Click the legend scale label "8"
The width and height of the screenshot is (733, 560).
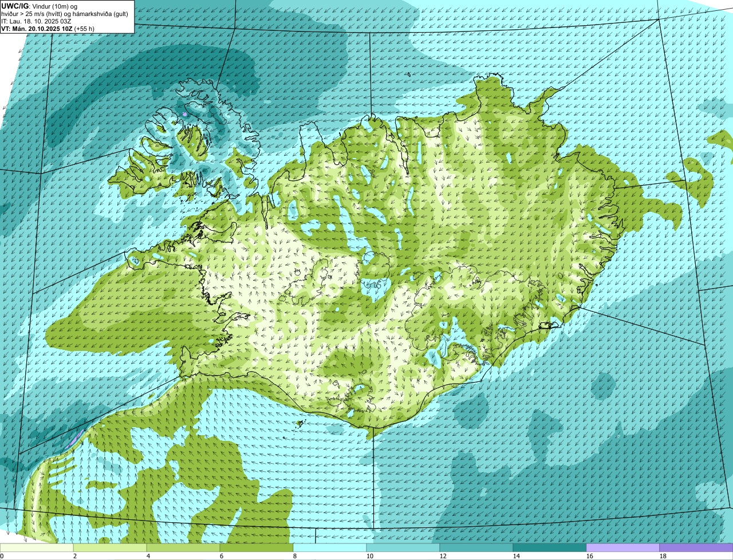(295, 556)
